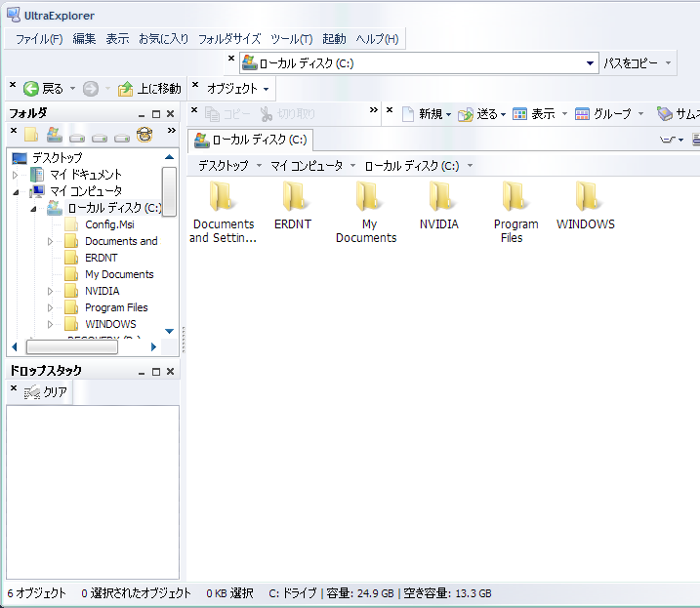Click the クリア icon in the ドロップスタック panel
This screenshot has width=700, height=608.
(x=31, y=392)
